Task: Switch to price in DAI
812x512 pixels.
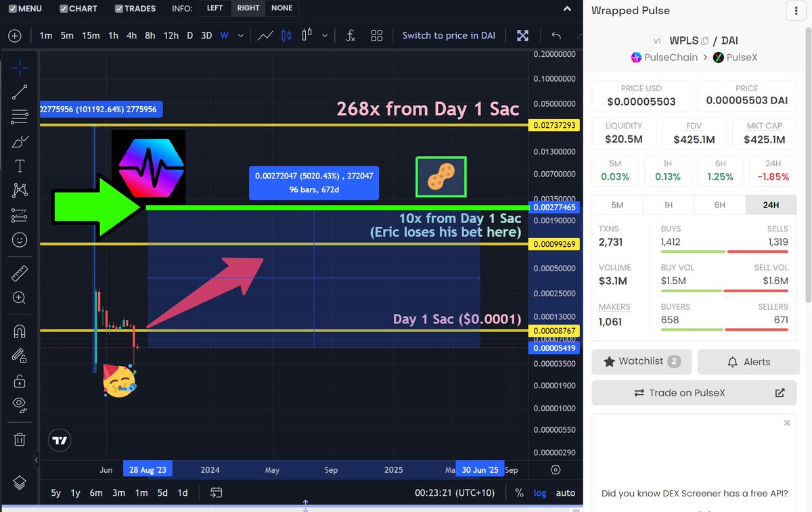Action: click(449, 36)
